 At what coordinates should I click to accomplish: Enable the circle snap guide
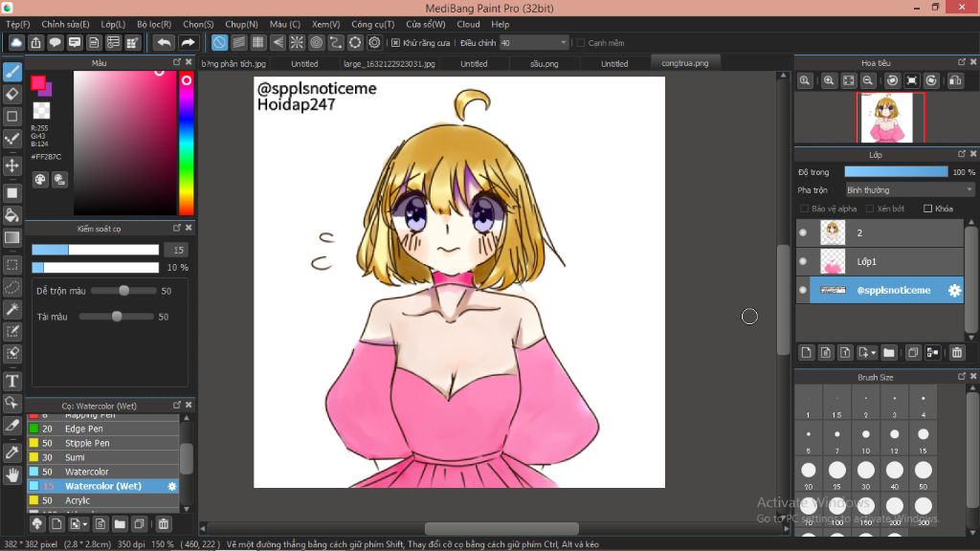click(316, 42)
